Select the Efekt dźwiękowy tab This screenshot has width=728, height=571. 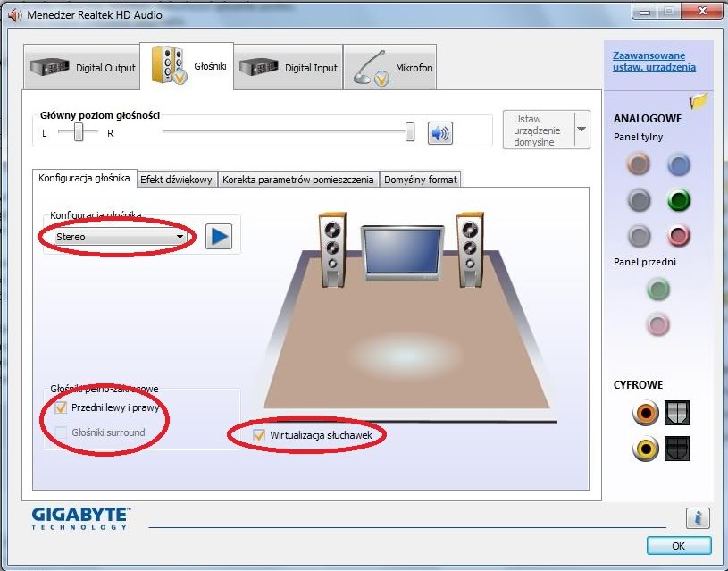click(177, 180)
